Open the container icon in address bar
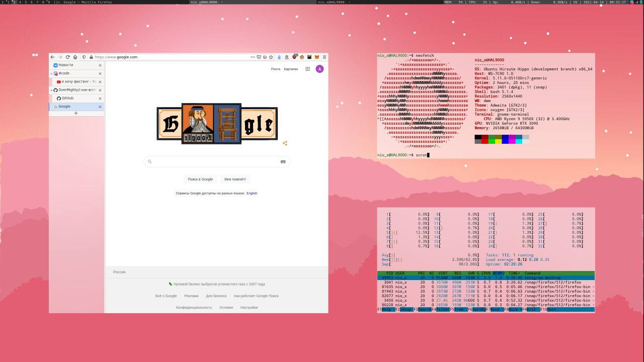 tap(265, 57)
